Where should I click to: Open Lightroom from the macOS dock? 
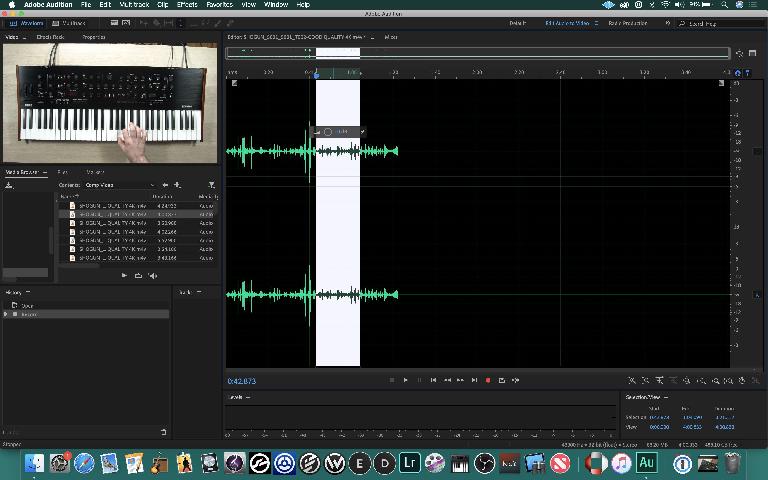410,463
